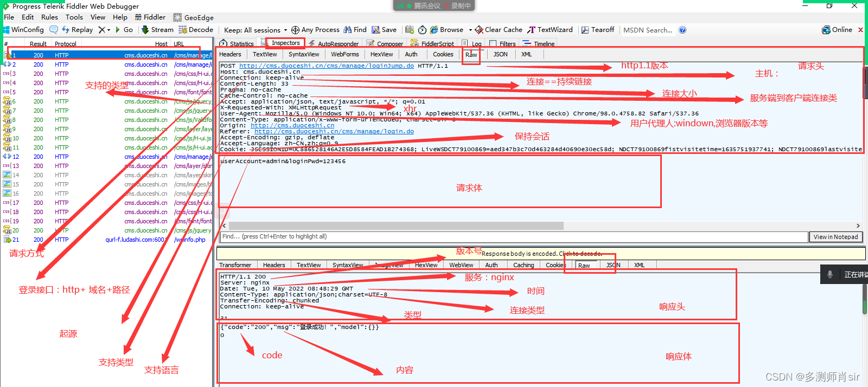868x387 pixels.
Task: Click the comment balloon icon
Action: pos(54,30)
